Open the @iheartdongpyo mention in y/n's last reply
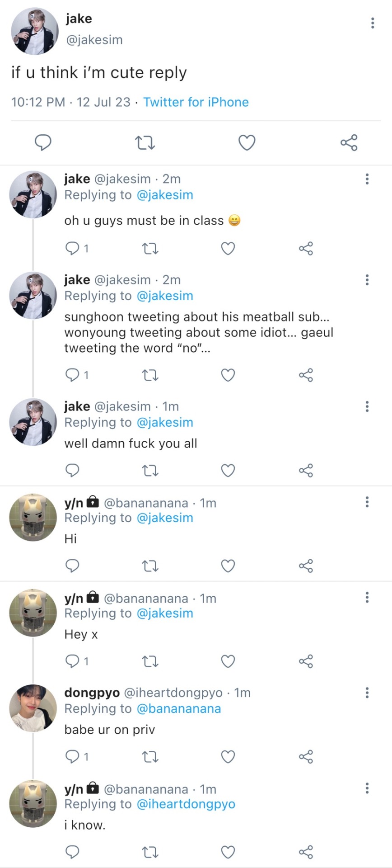Image resolution: width=392 pixels, height=868 pixels. coord(186,804)
